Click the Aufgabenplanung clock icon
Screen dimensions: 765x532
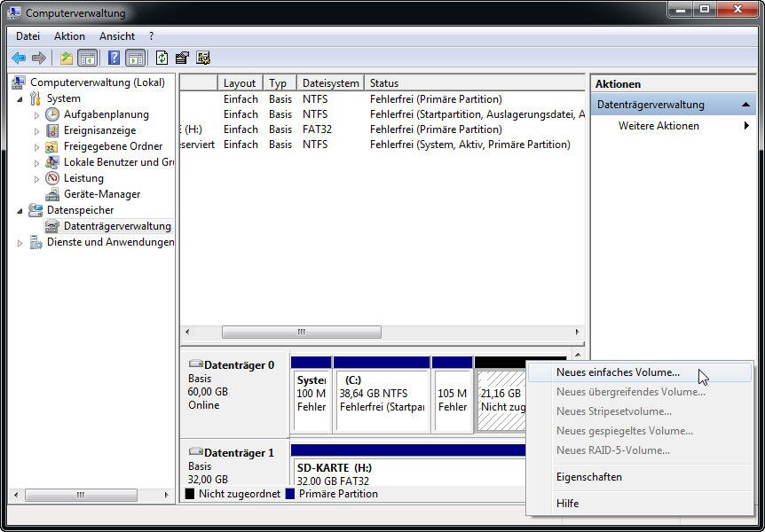pyautogui.click(x=52, y=114)
